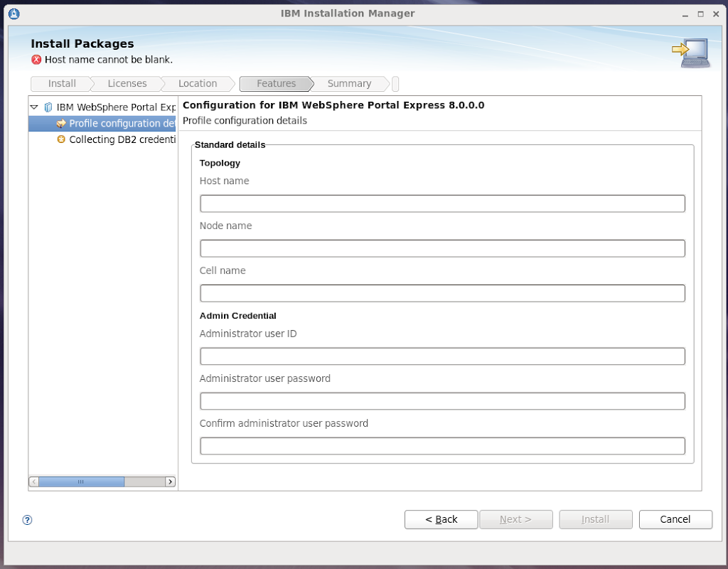Click the IBM WebSphere Portal package icon

48,107
